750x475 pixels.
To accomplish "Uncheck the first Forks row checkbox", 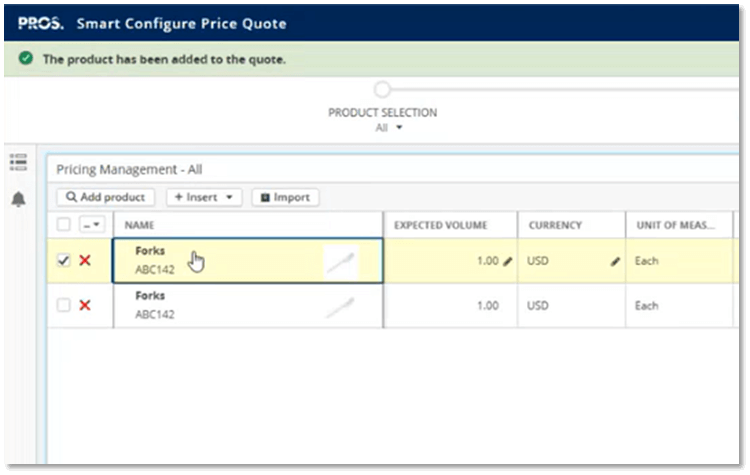I will click(x=64, y=261).
